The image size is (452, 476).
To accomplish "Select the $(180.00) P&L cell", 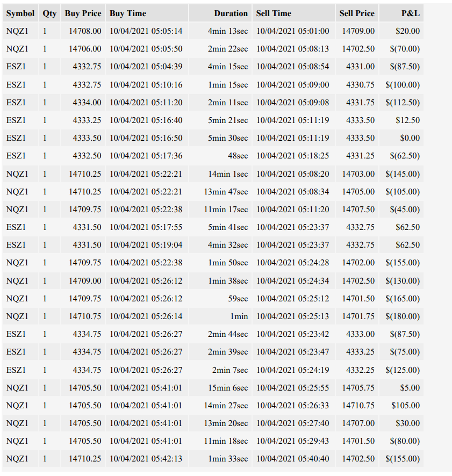I will click(401, 316).
